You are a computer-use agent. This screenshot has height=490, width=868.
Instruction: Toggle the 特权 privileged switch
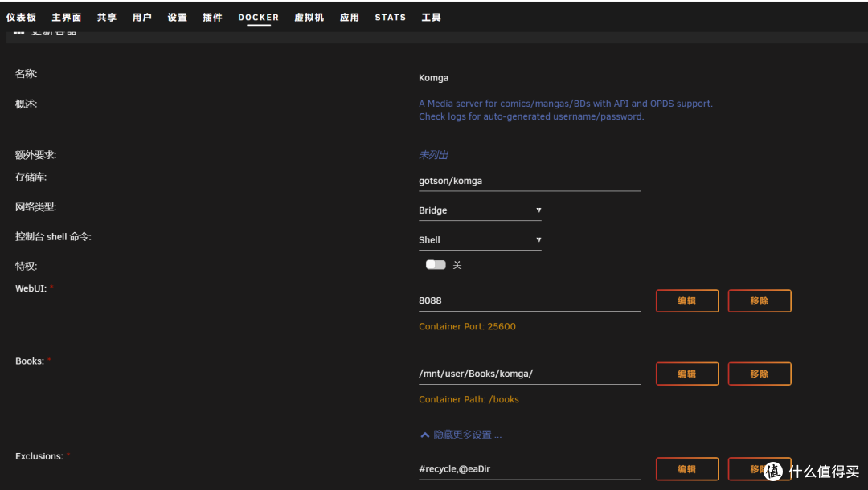(x=436, y=265)
